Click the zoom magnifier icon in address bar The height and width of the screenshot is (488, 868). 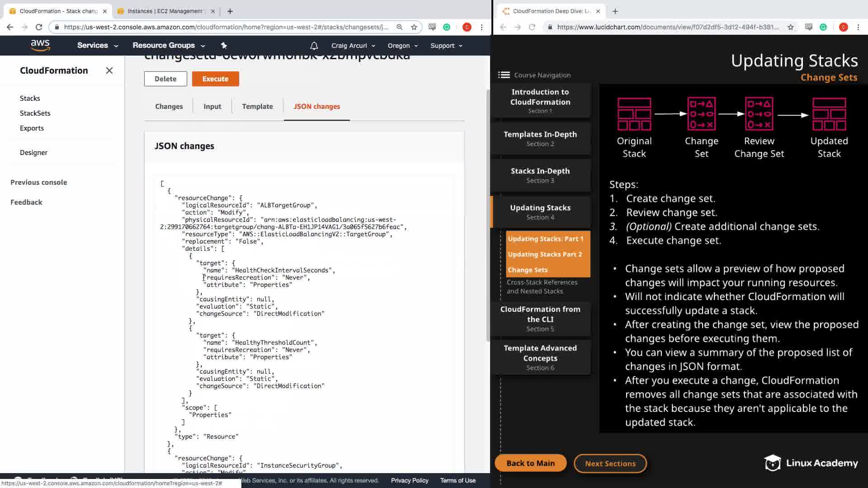pos(400,27)
